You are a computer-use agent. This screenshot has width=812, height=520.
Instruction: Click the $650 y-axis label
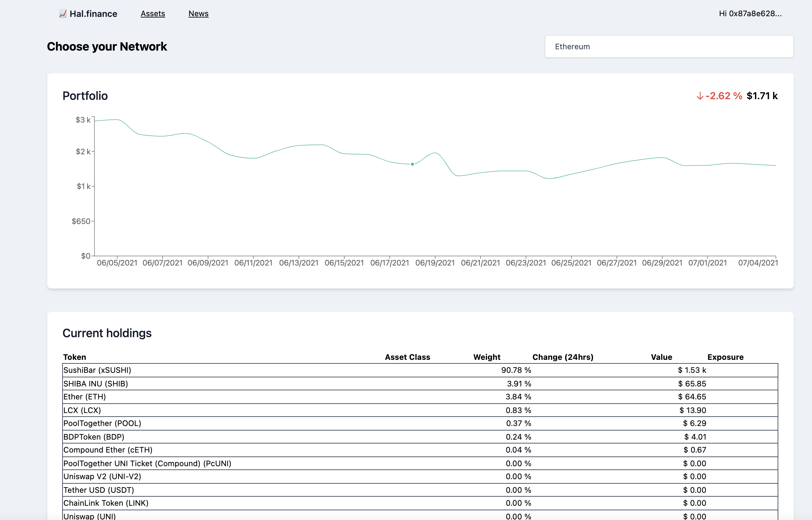pyautogui.click(x=81, y=221)
